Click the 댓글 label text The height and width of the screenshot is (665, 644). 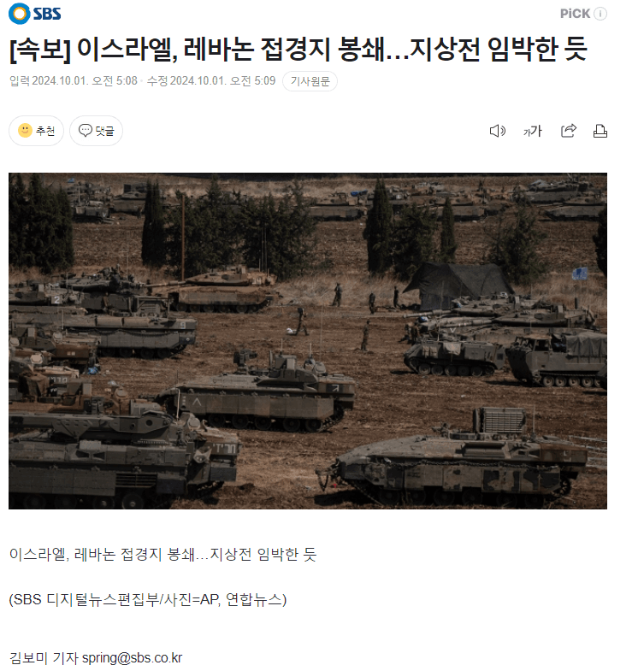[105, 131]
